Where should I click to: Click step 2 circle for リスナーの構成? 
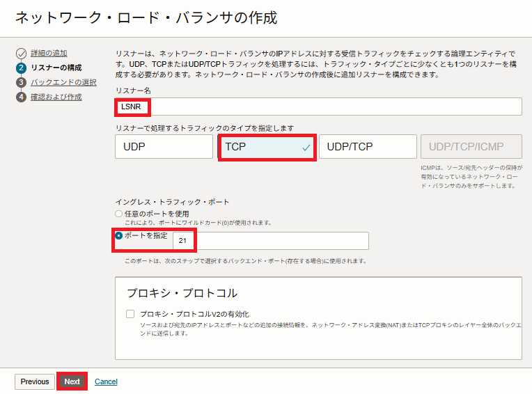pos(21,68)
